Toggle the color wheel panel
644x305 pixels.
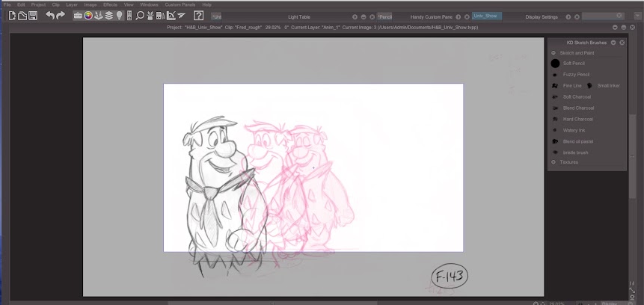(88, 16)
